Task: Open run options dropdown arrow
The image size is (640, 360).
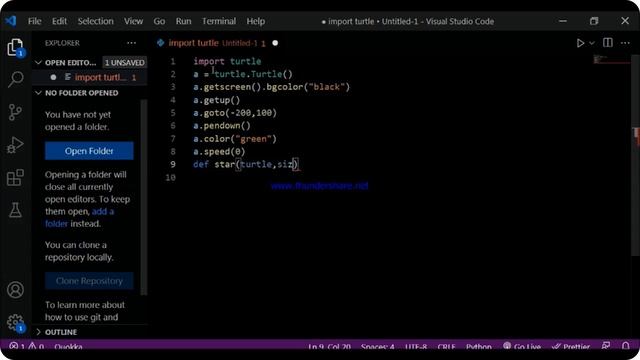Action: click(592, 43)
